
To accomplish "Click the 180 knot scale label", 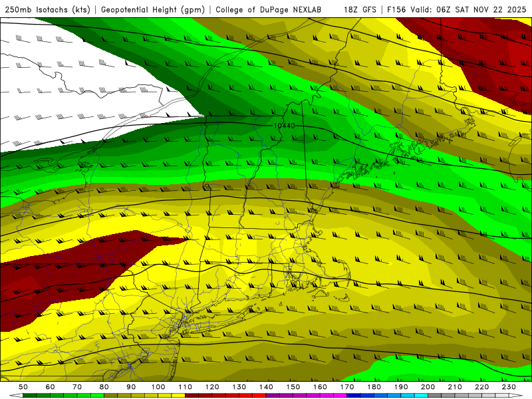I will [x=374, y=387].
